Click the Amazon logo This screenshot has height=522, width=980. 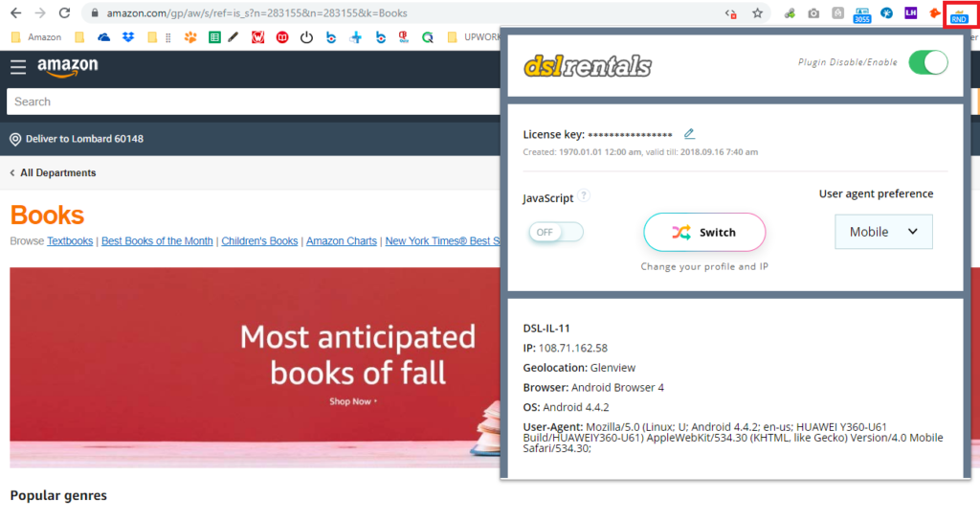coord(68,67)
